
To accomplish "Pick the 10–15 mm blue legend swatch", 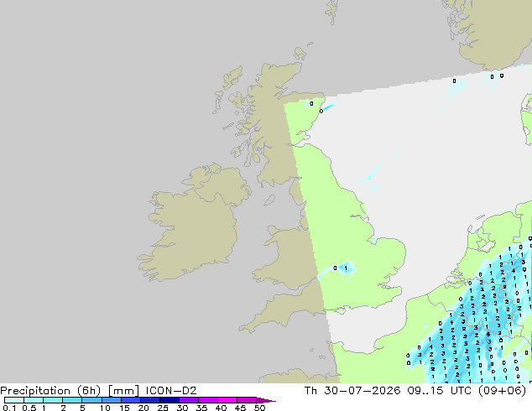I will pos(111,400).
